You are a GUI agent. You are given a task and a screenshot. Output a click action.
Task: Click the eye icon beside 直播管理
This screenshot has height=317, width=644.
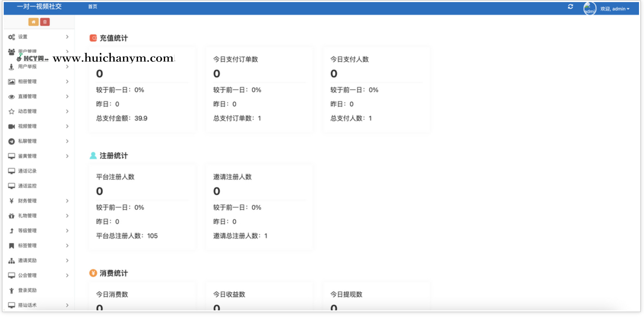11,96
